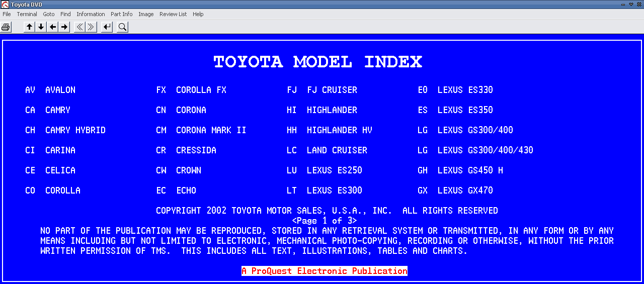Viewport: 644px width, 284px height.
Task: Select the CORONA MARK II model entry
Action: [201, 130]
